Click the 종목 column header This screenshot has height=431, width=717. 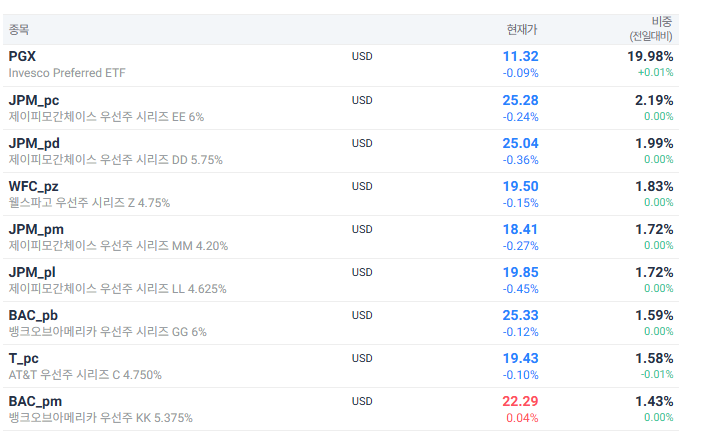tap(19, 30)
